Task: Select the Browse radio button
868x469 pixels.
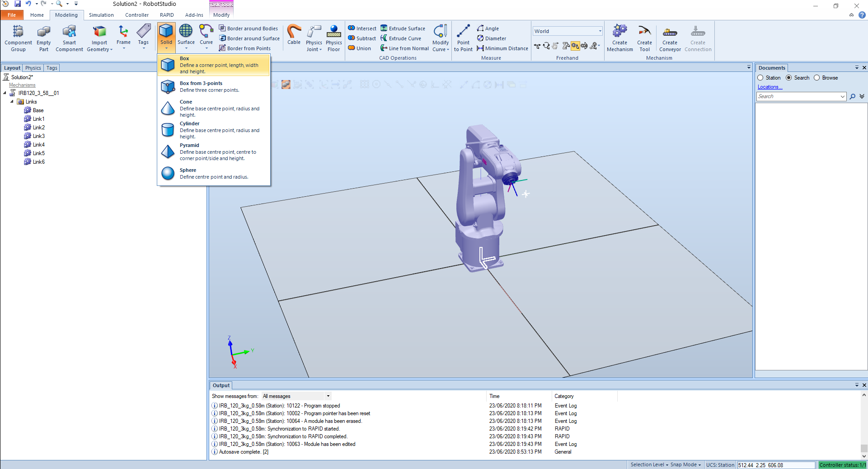Action: coord(817,78)
